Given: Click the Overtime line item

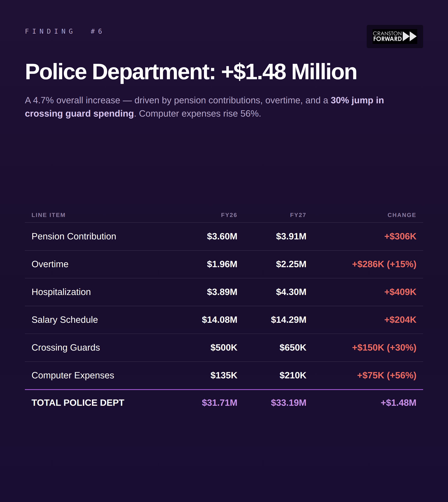Looking at the screenshot, I should (x=50, y=264).
